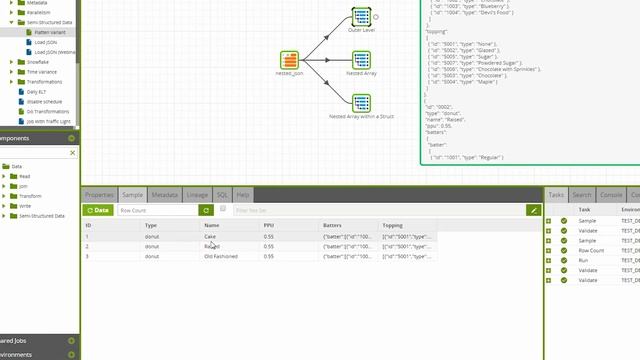Screen dimensions: 640x360
Task: Click the Task column header in Tasks panel
Action: pos(584,209)
